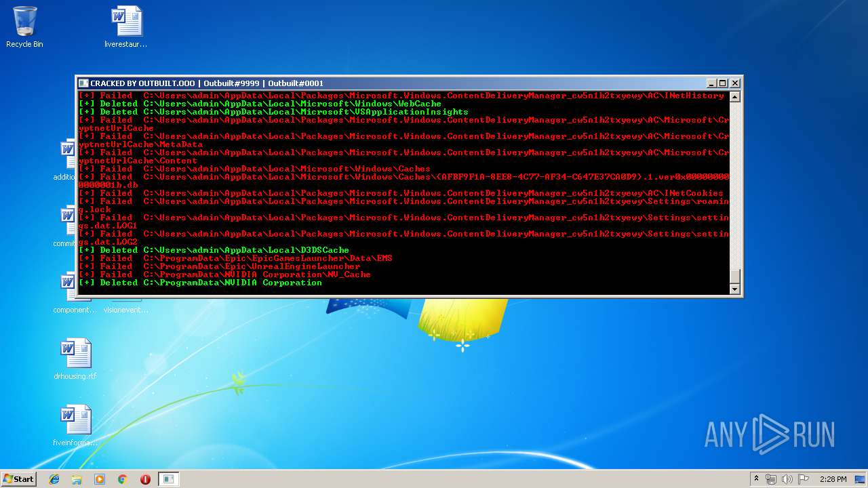The width and height of the screenshot is (868, 488).
Task: Minimize the console window
Action: tap(711, 83)
